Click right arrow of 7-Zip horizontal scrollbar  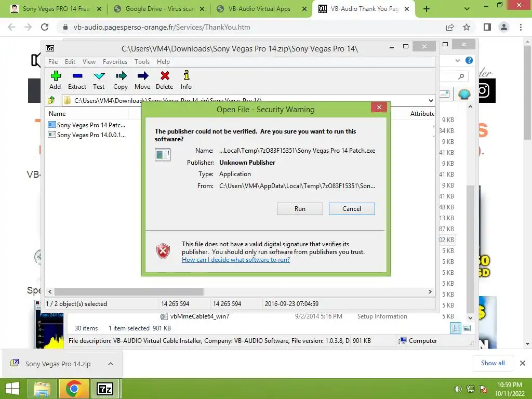(430, 291)
